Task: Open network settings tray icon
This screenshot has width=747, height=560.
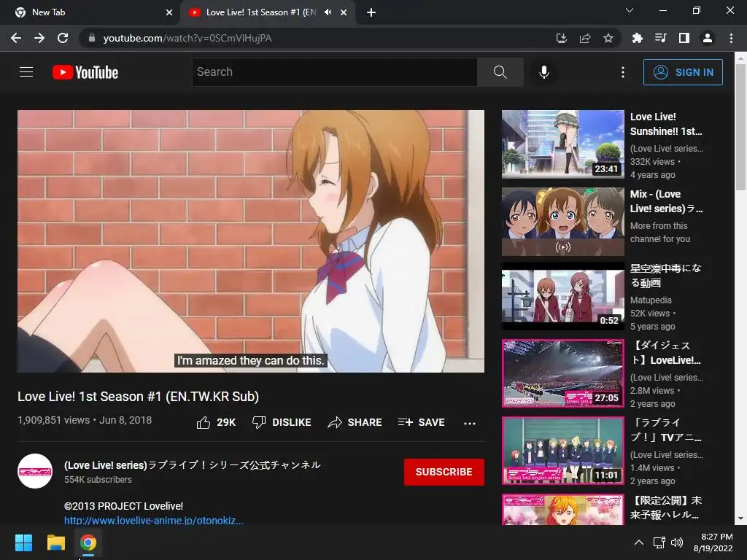Action: [659, 542]
